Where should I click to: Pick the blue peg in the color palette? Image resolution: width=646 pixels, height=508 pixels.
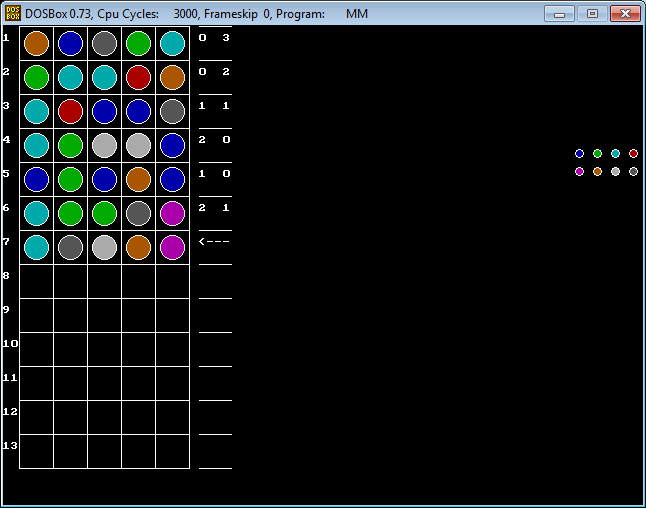point(579,154)
